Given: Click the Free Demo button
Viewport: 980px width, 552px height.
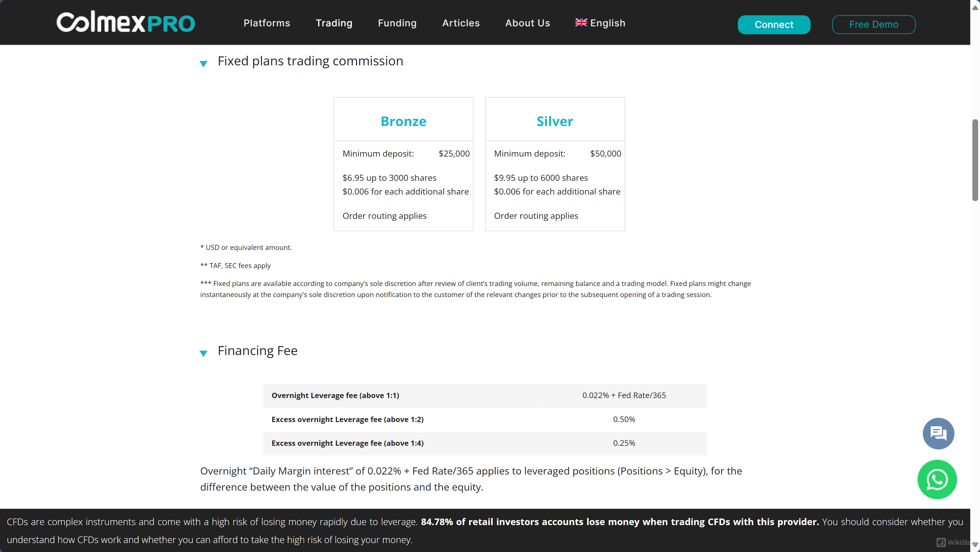Looking at the screenshot, I should pos(874,25).
